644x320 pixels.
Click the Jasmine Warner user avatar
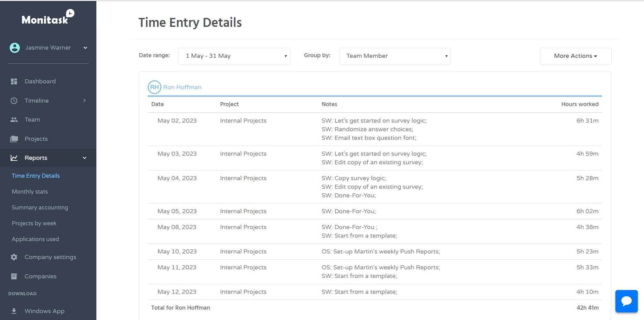coord(15,48)
